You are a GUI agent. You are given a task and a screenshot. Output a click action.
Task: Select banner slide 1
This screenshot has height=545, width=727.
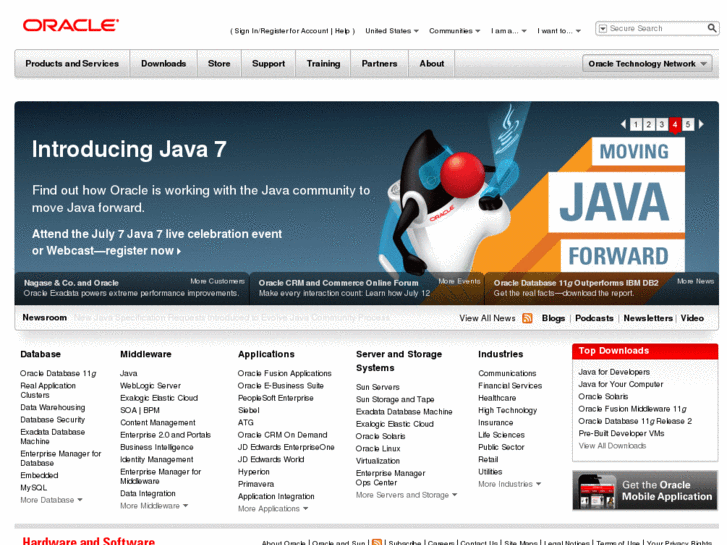tap(636, 124)
